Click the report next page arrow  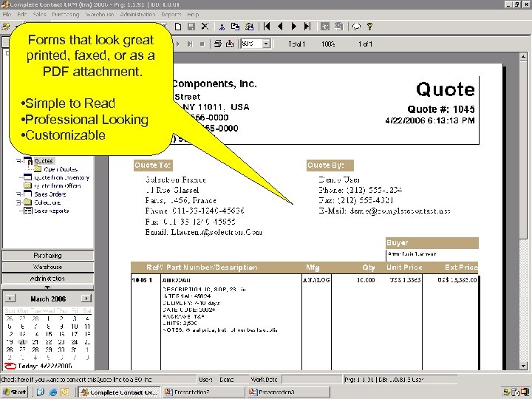pyautogui.click(x=178, y=44)
